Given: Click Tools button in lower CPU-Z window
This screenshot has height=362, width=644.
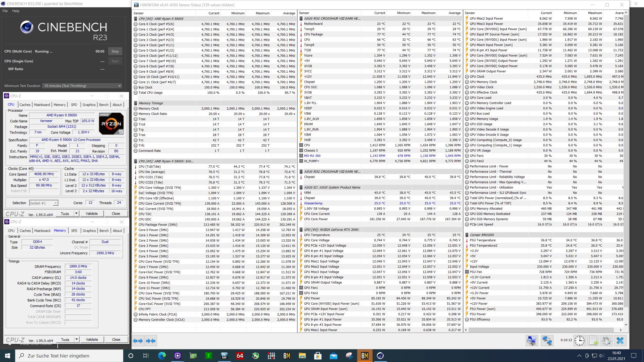Looking at the screenshot, I should coord(65,339).
